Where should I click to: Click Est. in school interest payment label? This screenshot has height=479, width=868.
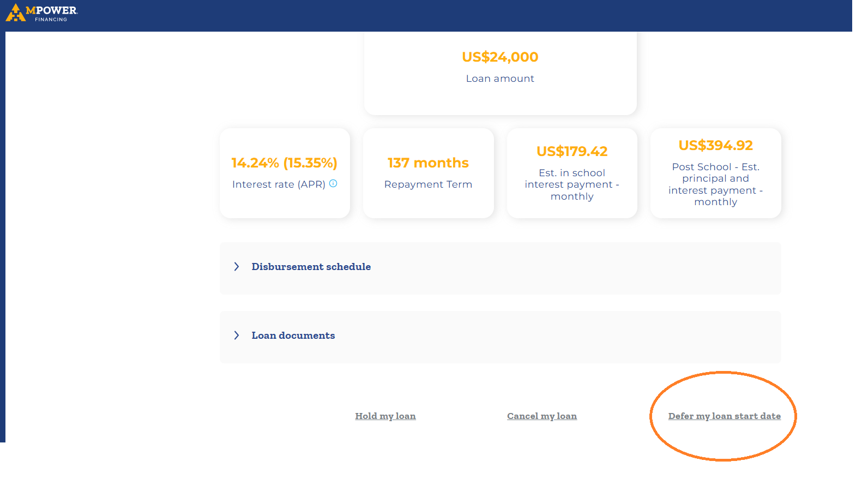[x=572, y=184]
